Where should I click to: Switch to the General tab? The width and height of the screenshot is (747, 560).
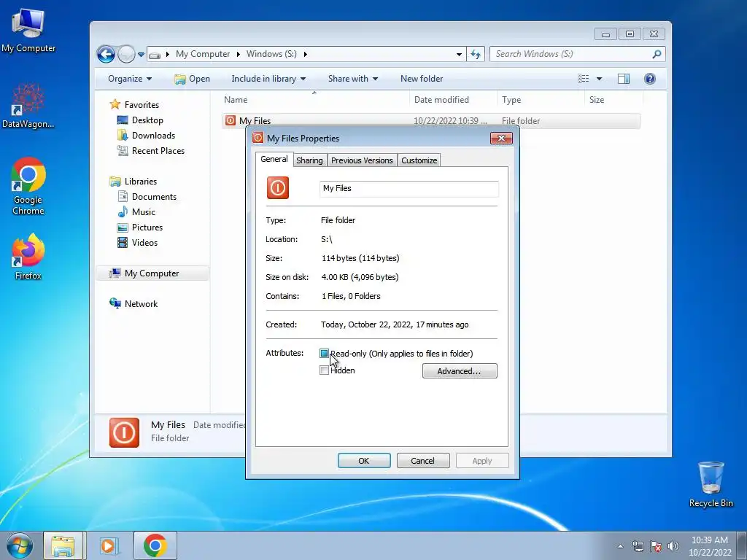tap(274, 159)
